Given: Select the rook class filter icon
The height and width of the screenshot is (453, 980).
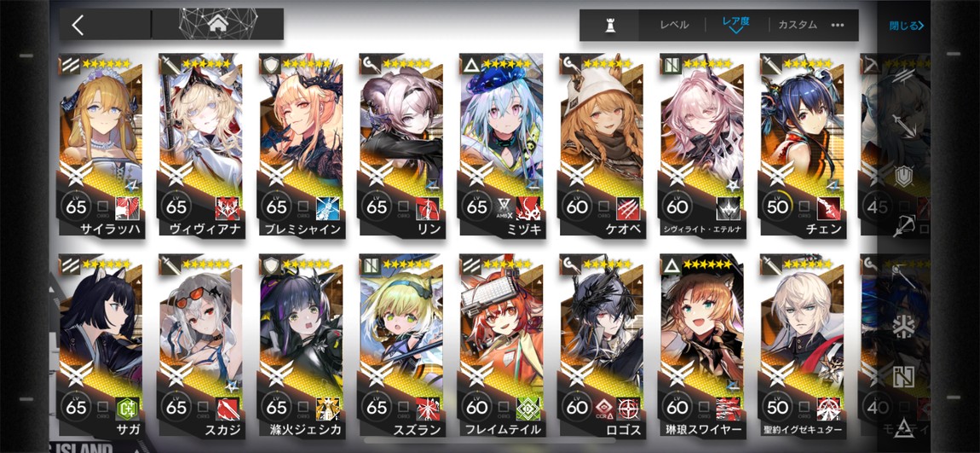Looking at the screenshot, I should coord(609,25).
